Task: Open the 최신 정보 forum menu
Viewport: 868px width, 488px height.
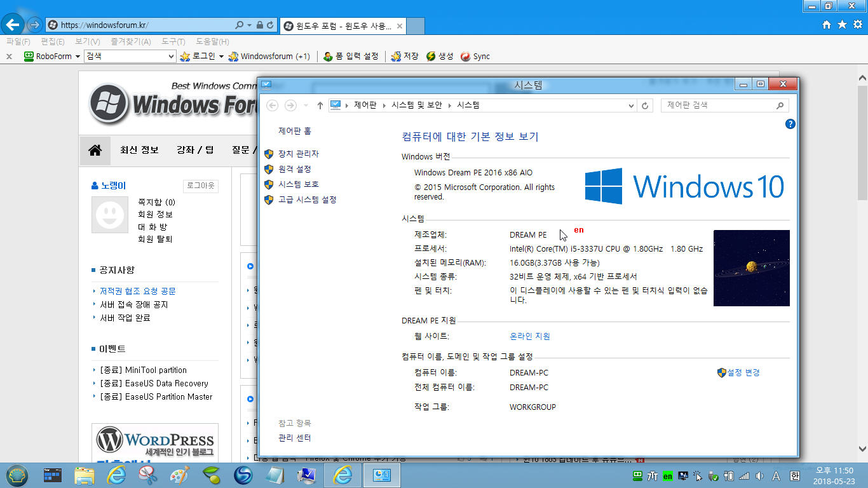Action: point(139,150)
